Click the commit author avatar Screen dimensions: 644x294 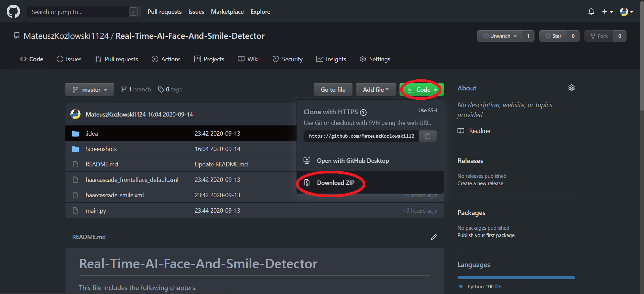pyautogui.click(x=75, y=114)
